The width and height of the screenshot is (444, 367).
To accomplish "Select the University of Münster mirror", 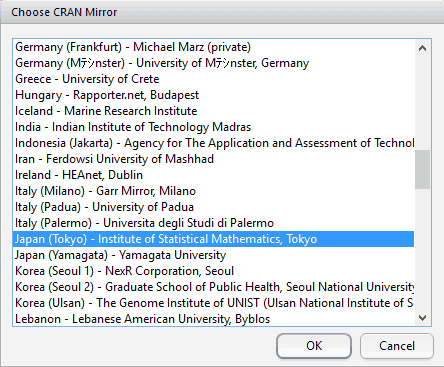I will 213,63.
